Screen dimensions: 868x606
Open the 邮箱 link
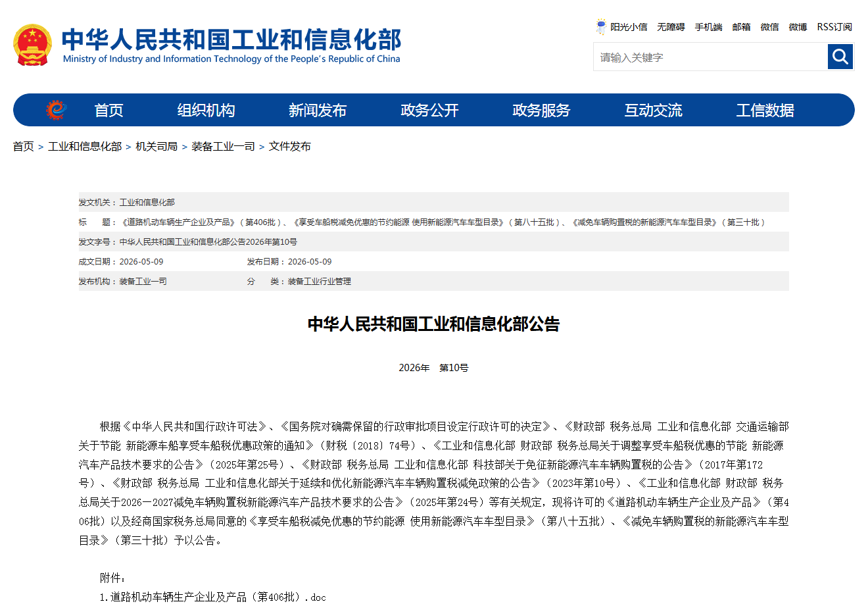point(742,27)
